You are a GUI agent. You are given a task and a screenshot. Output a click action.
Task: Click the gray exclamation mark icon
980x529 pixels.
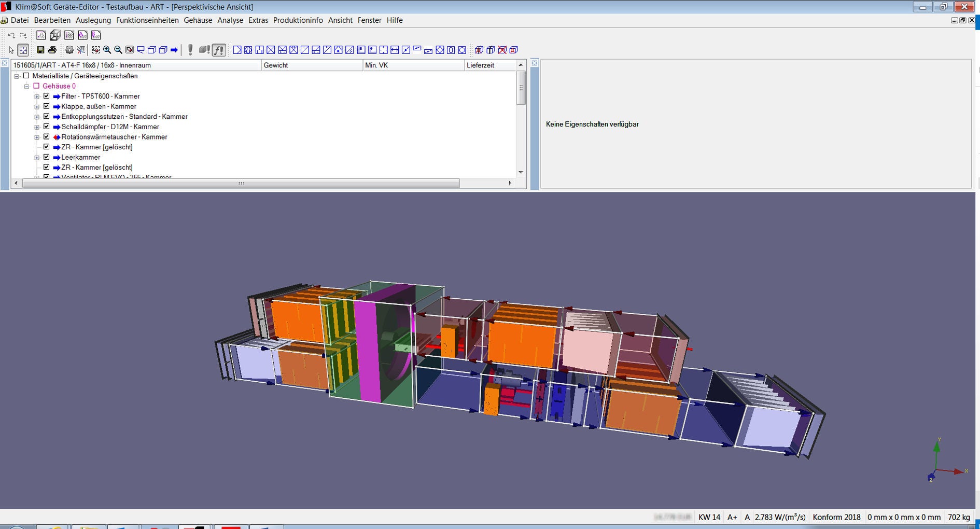pyautogui.click(x=190, y=50)
